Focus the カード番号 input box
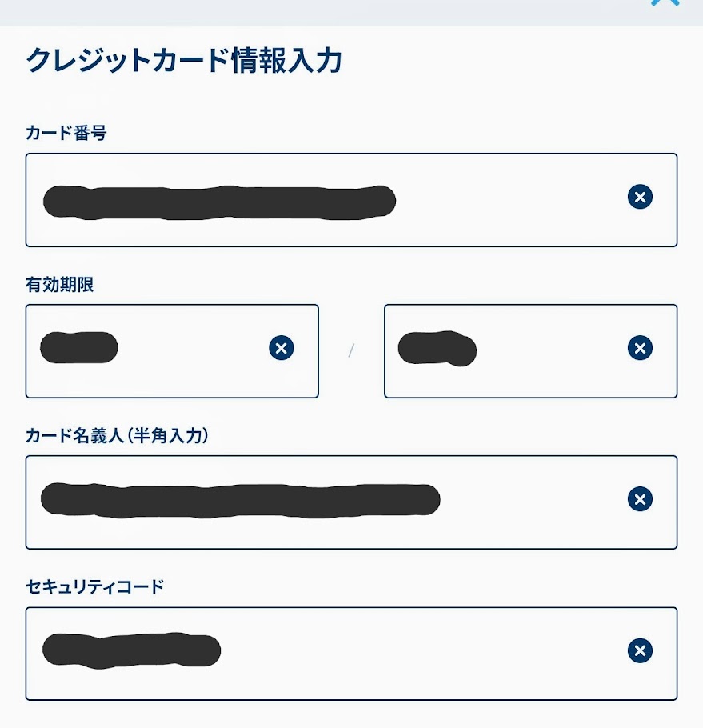The height and width of the screenshot is (728, 703). click(x=351, y=200)
